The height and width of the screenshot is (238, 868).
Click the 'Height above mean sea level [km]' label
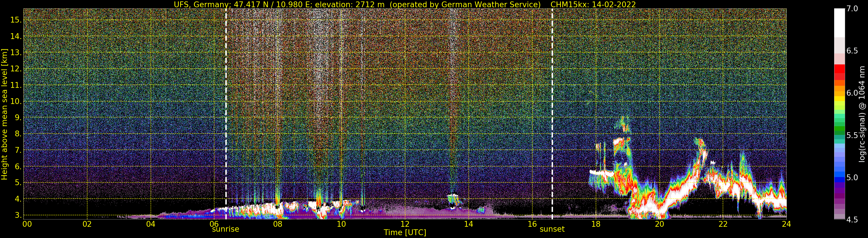(x=4, y=114)
